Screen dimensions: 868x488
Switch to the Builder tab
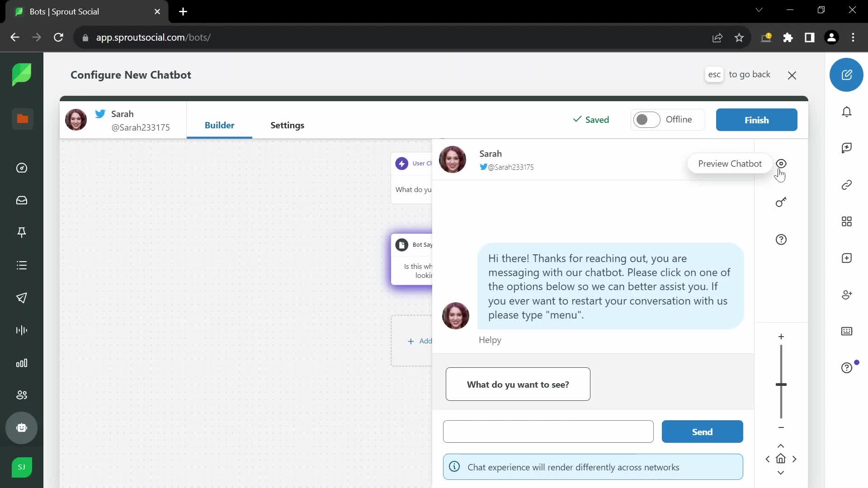click(219, 125)
